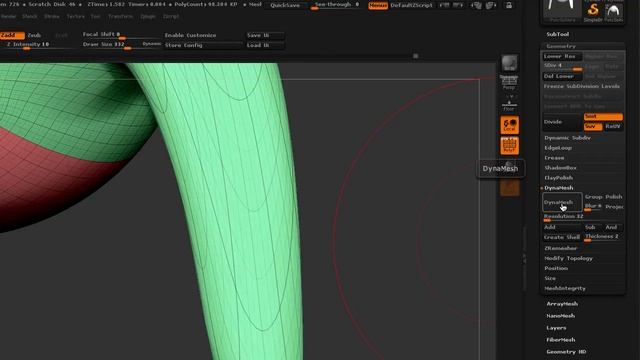Screen dimensions: 640x360
Task: Expand ShadowBox subsection
Action: pyautogui.click(x=560, y=168)
